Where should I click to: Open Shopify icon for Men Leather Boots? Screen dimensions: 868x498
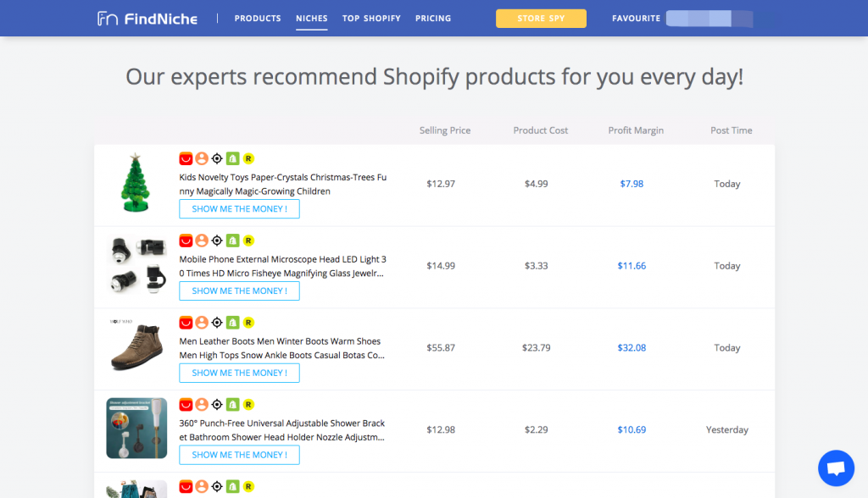coord(232,323)
